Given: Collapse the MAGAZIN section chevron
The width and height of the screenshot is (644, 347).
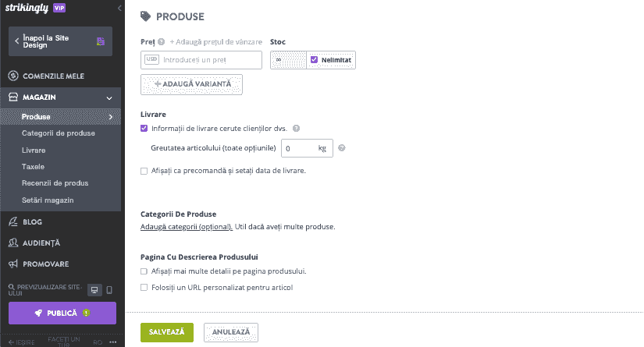Looking at the screenshot, I should pyautogui.click(x=109, y=98).
